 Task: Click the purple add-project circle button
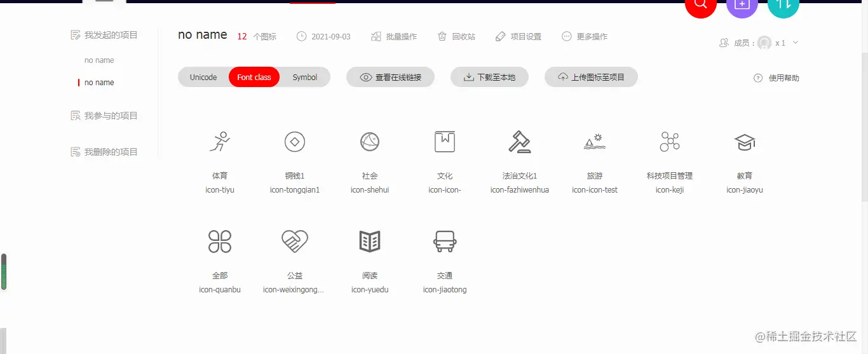[742, 5]
